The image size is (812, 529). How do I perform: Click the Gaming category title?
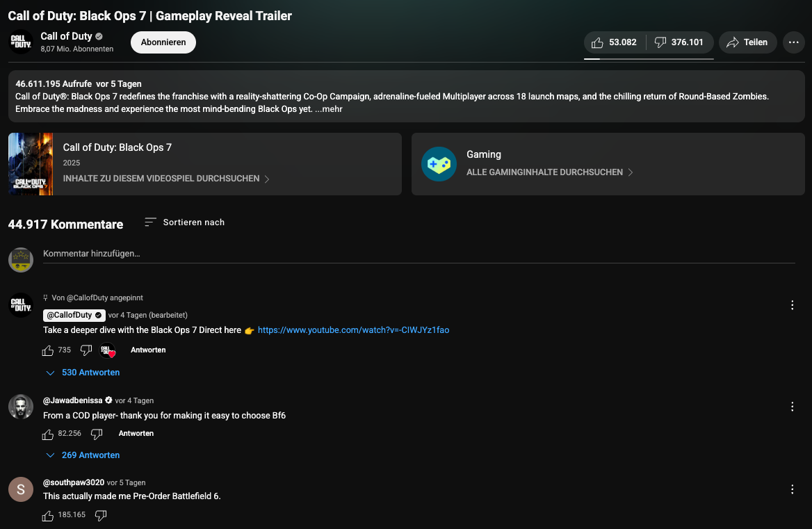[x=484, y=154]
